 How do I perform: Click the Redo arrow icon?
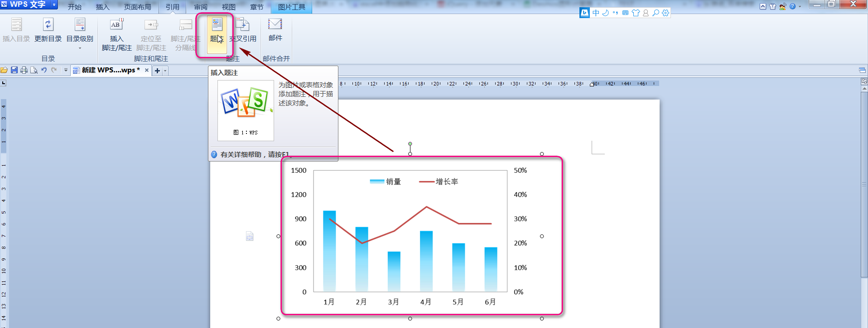[54, 70]
